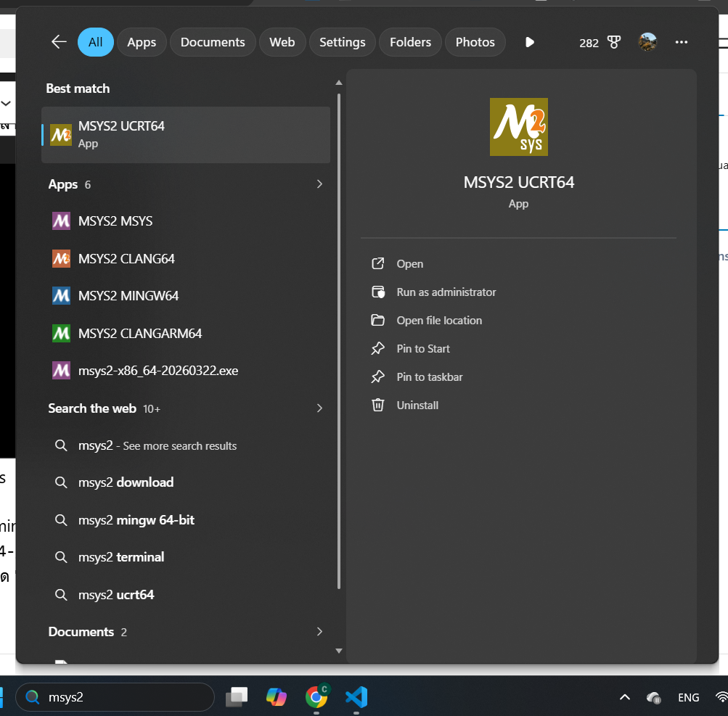Click Uninstall for MSYS2 UCRT64
This screenshot has height=716, width=728.
click(417, 406)
